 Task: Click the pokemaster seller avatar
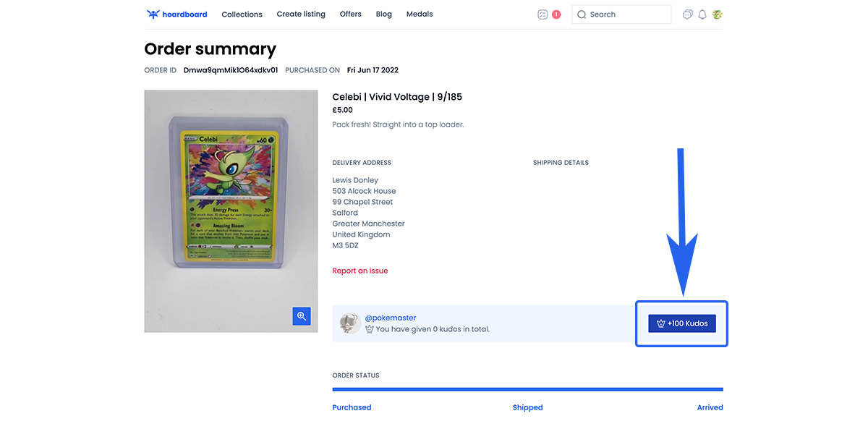pos(350,323)
